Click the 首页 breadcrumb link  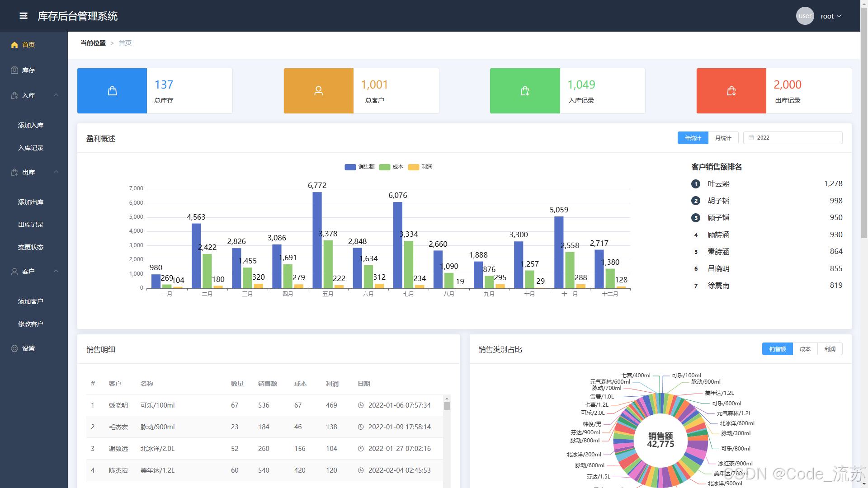(125, 43)
